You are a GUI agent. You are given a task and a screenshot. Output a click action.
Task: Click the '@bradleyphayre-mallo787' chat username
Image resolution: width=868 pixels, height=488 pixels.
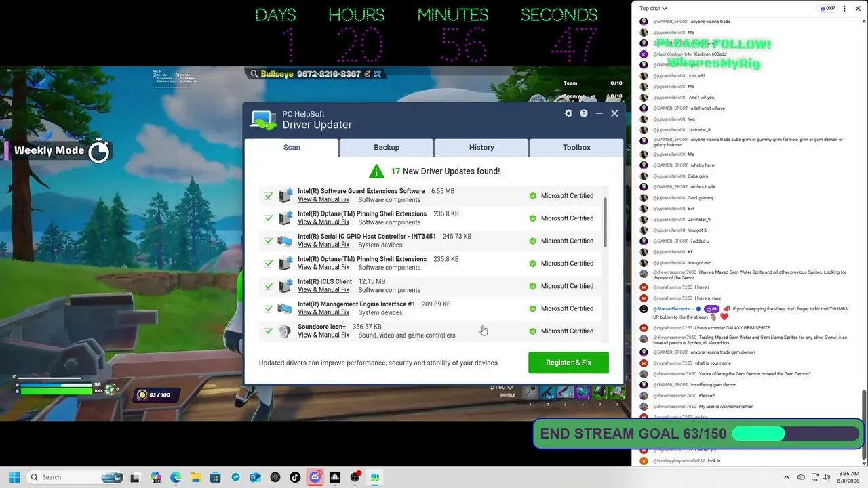pos(679,461)
